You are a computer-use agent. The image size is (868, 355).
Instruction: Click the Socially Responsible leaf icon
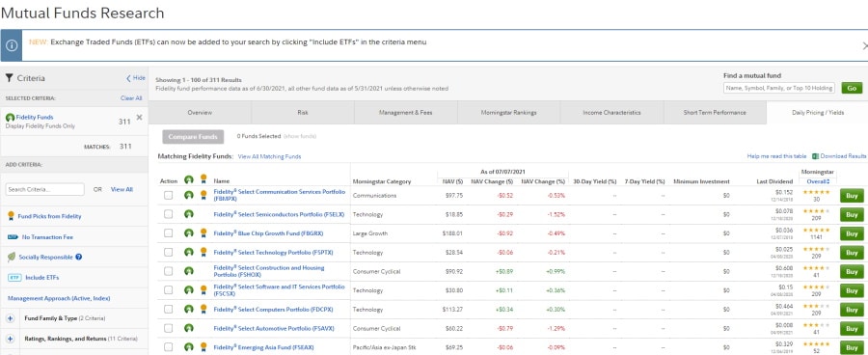[12, 257]
